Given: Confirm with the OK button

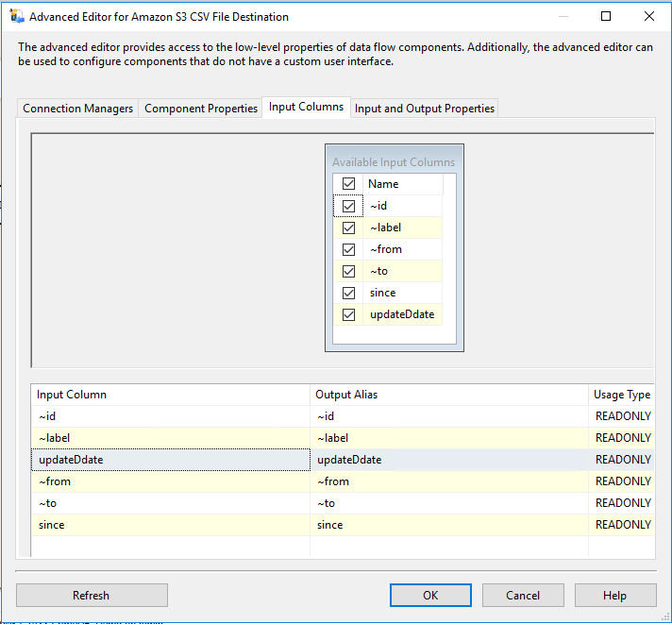Looking at the screenshot, I should click(430, 596).
